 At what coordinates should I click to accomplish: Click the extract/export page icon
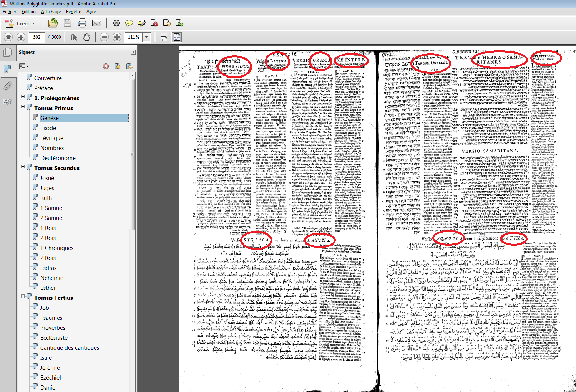tap(179, 23)
